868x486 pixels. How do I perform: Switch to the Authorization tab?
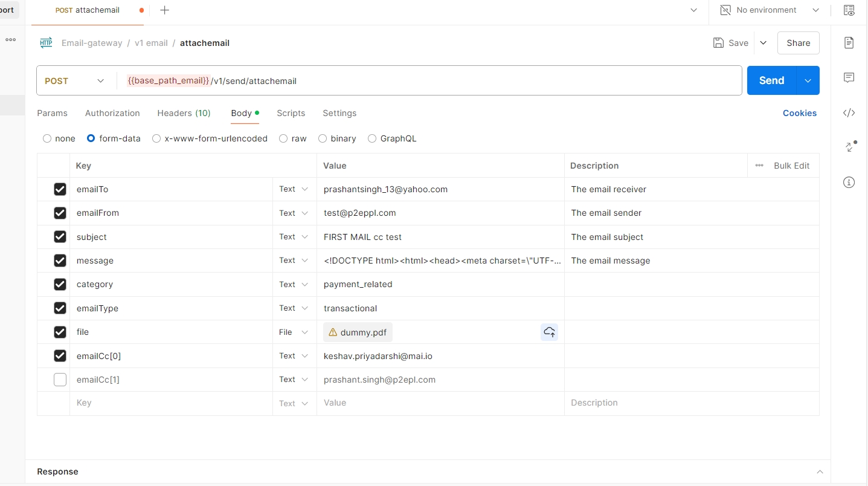[x=112, y=113]
